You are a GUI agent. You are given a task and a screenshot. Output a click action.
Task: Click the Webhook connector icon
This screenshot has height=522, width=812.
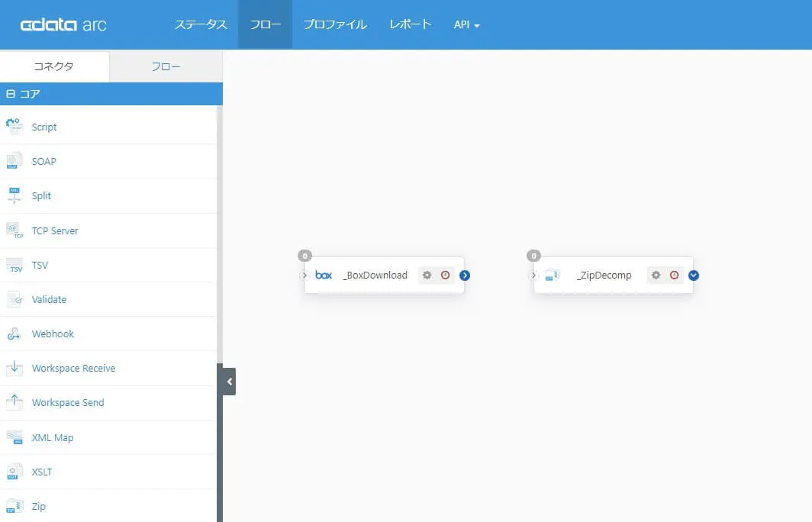(x=14, y=334)
